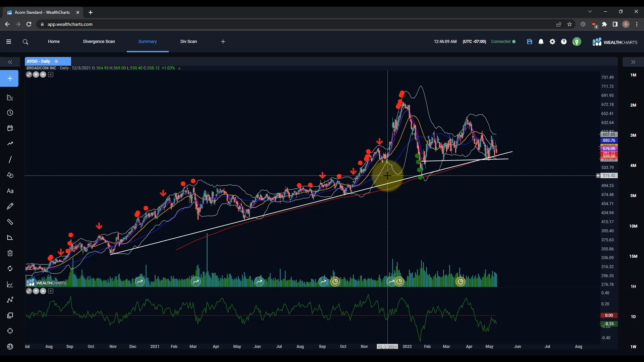Move oscillator pane down with down-arrow button
This screenshot has height=362, width=644.
point(36,291)
